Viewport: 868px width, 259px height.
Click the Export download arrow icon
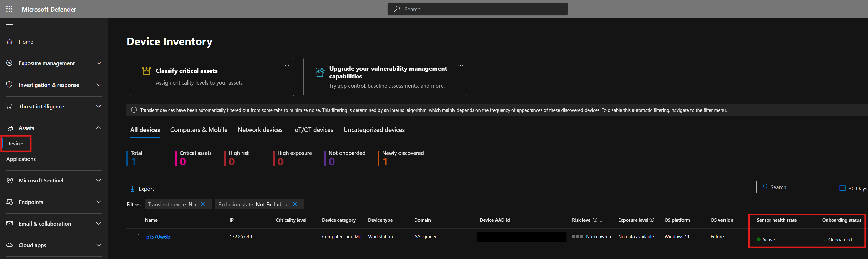(132, 189)
